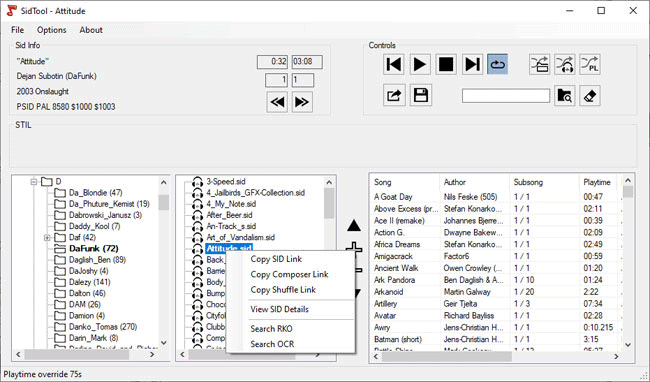Screen dimensions: 650x382
Task: Click the fast-forward subsong button
Action: tap(302, 102)
